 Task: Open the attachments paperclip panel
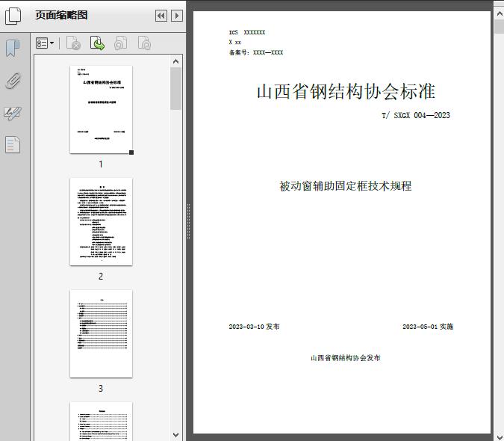(x=13, y=81)
